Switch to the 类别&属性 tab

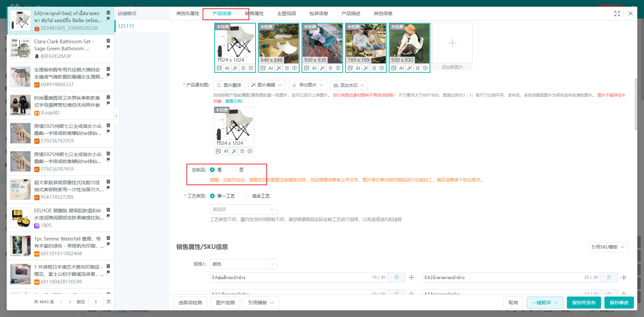pos(188,13)
